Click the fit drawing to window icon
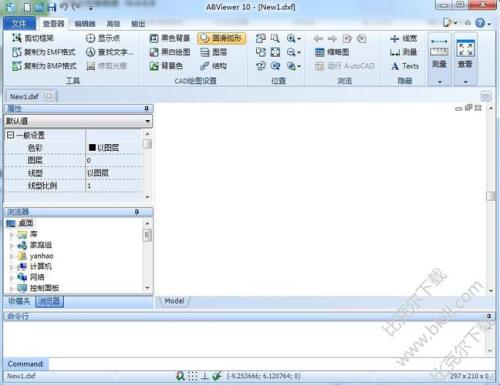This screenshot has width=500, height=385. click(x=275, y=52)
